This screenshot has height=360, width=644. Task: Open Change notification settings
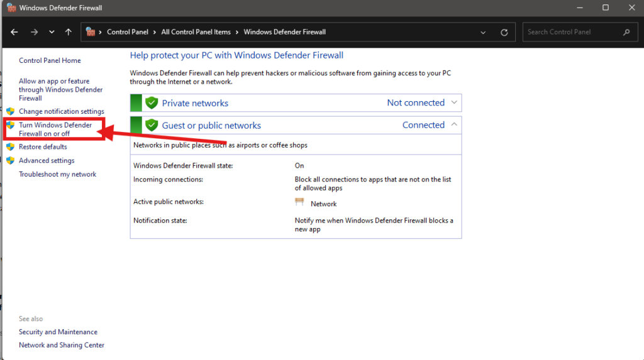pyautogui.click(x=62, y=111)
